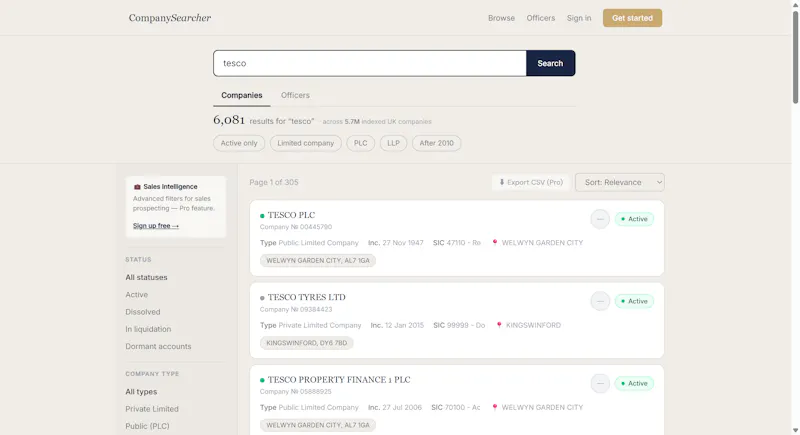
Task: Click Inc. 12 Jan 2015 on TESCO TYRES card
Action: pyautogui.click(x=397, y=325)
